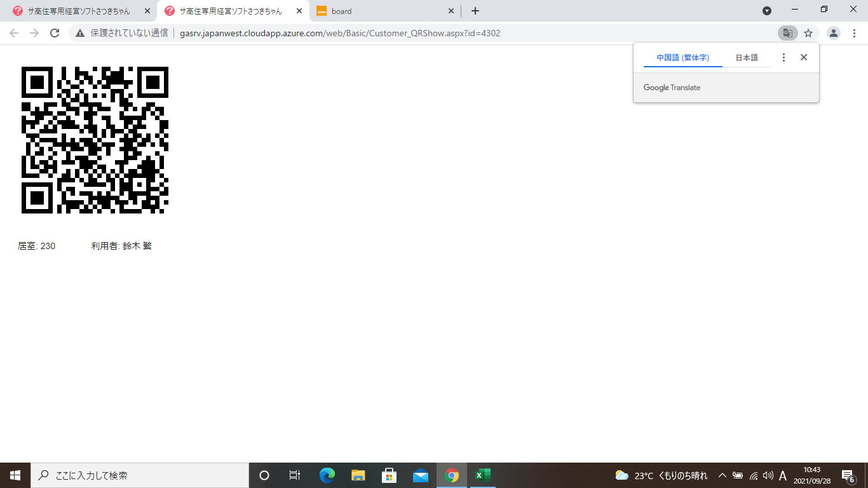The width and height of the screenshot is (868, 488).
Task: Click the Windows taskbar search box
Action: 140,475
